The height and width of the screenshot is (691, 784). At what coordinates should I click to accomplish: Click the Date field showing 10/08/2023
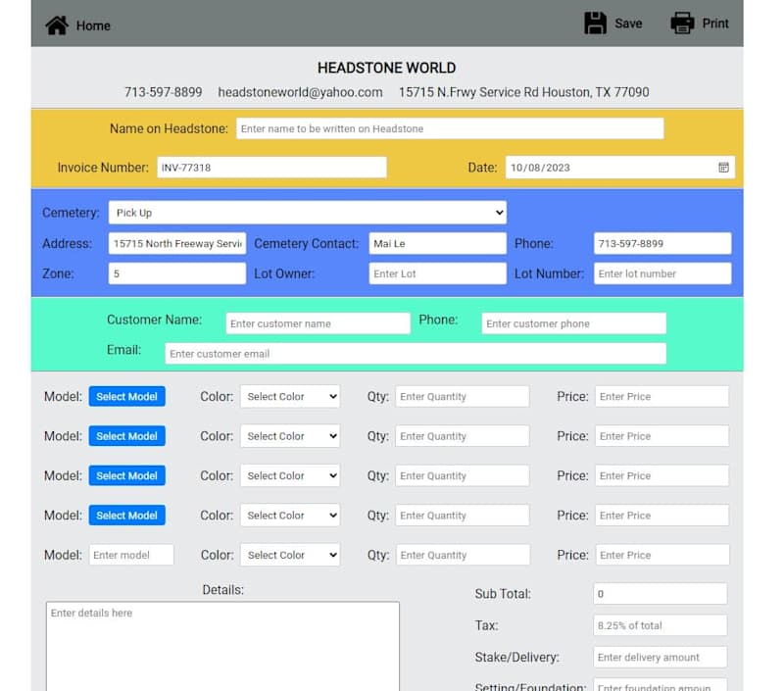tap(620, 168)
